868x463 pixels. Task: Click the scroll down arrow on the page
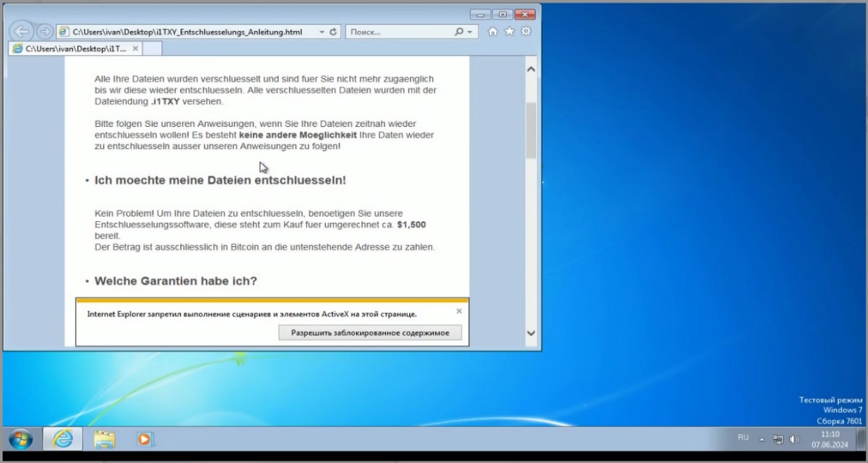[531, 333]
